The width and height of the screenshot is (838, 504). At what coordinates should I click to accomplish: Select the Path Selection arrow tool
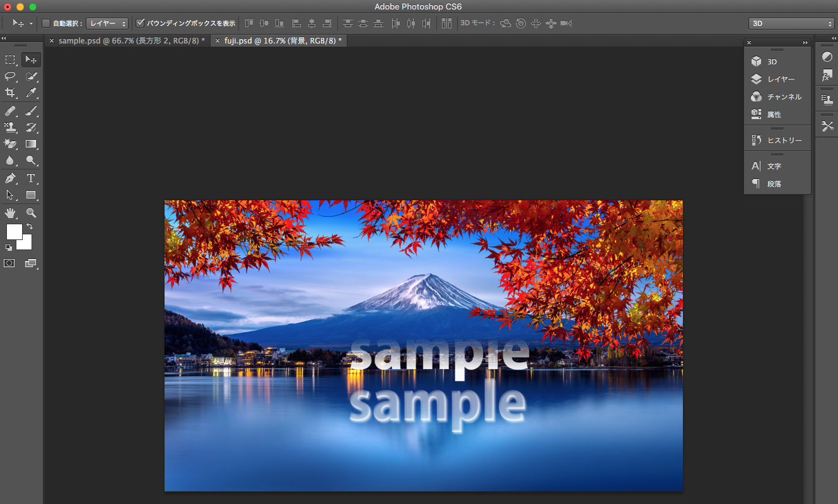pyautogui.click(x=10, y=195)
